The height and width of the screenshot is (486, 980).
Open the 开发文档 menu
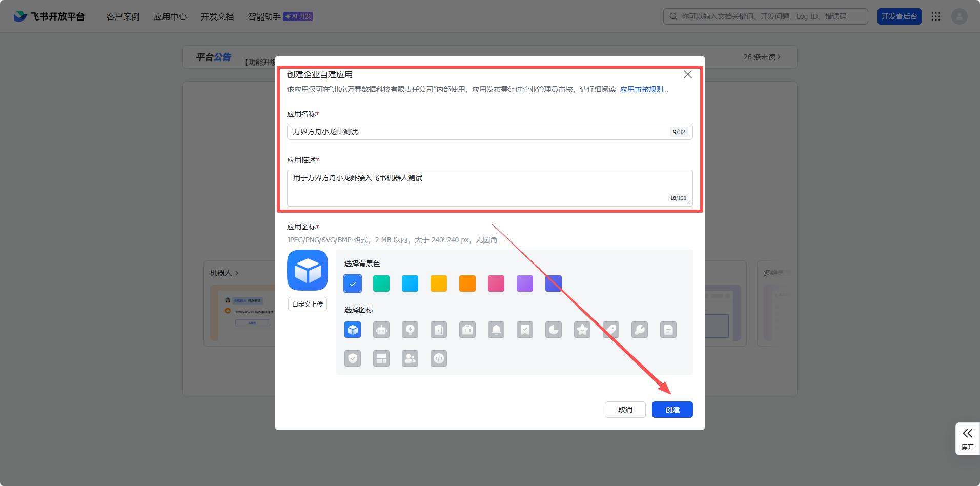point(217,16)
